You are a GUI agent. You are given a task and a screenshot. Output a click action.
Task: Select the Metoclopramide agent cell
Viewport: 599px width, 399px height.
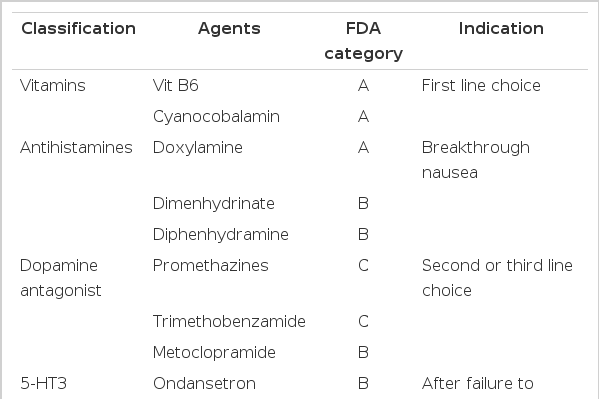tap(214, 353)
